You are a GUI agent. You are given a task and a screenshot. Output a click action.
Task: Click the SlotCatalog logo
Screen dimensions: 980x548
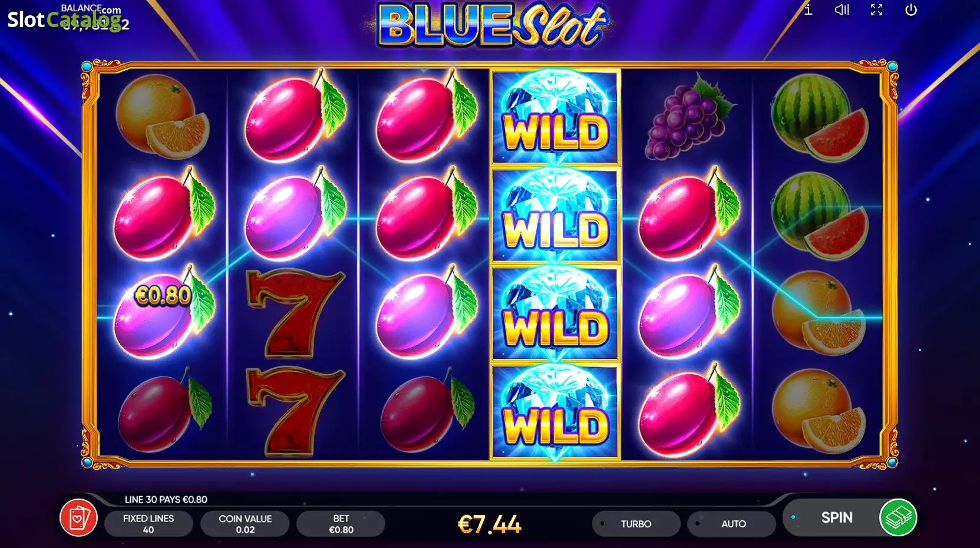click(64, 19)
